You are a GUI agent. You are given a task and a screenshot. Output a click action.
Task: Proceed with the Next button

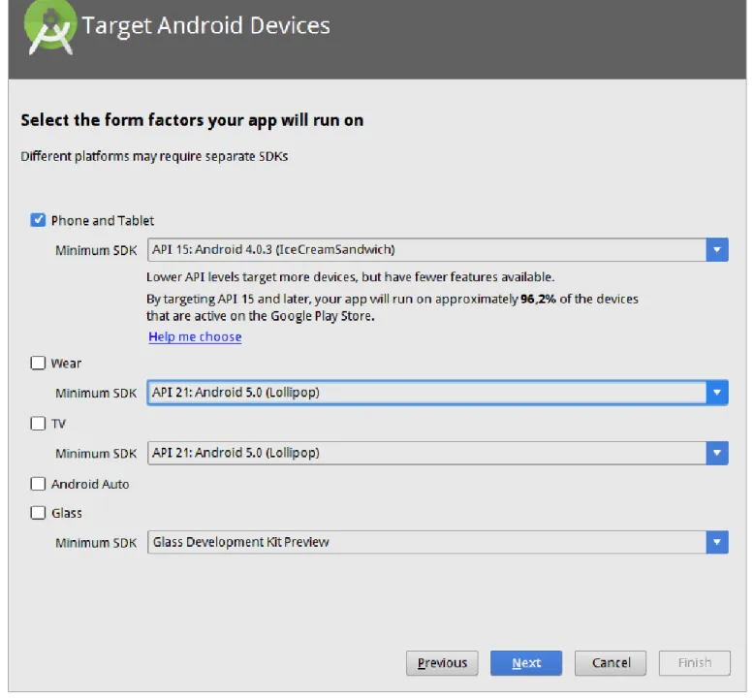coord(526,663)
